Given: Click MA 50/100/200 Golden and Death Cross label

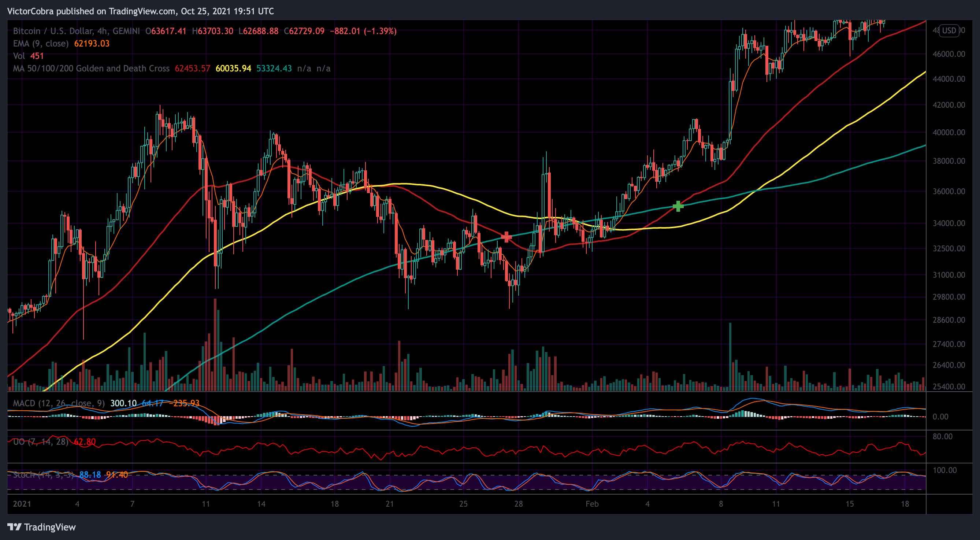Looking at the screenshot, I should [91, 69].
